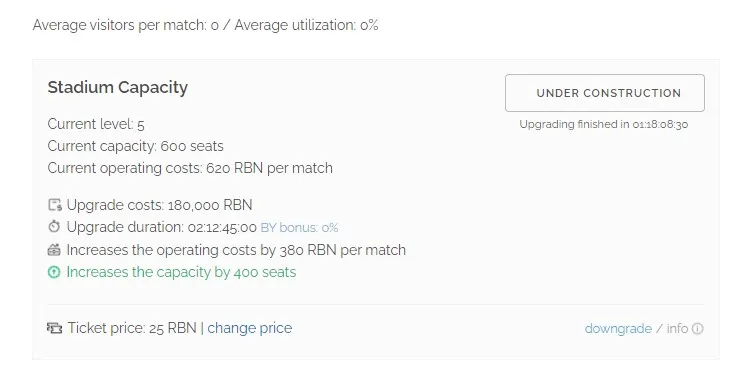Click the stopwatch icon next to Upgrade duration
Image resolution: width=753 pixels, height=374 pixels.
54,227
